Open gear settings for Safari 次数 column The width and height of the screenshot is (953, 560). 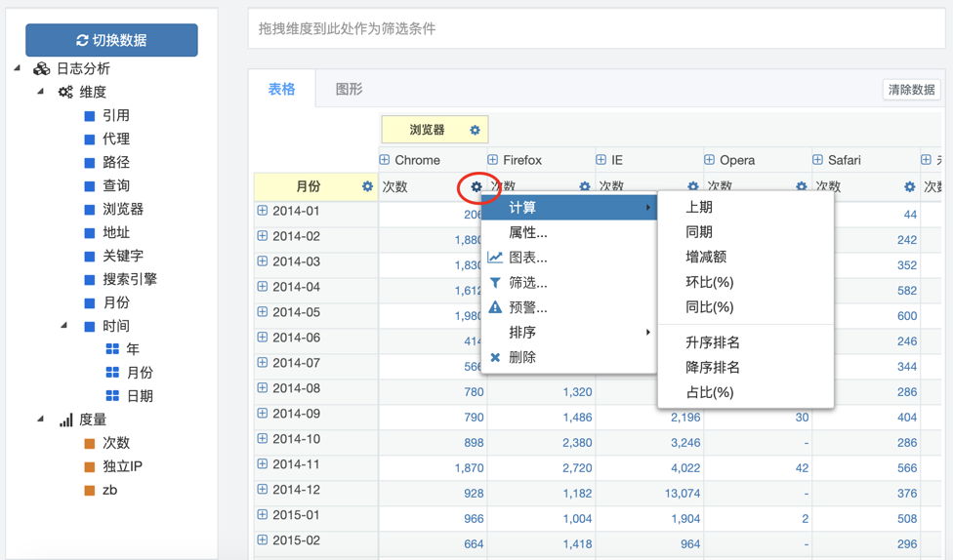click(909, 186)
